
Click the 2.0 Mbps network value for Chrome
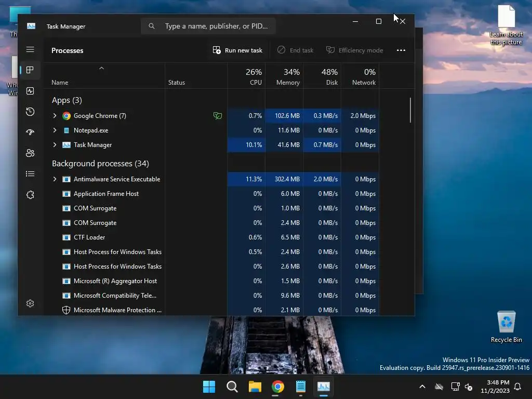click(x=363, y=116)
